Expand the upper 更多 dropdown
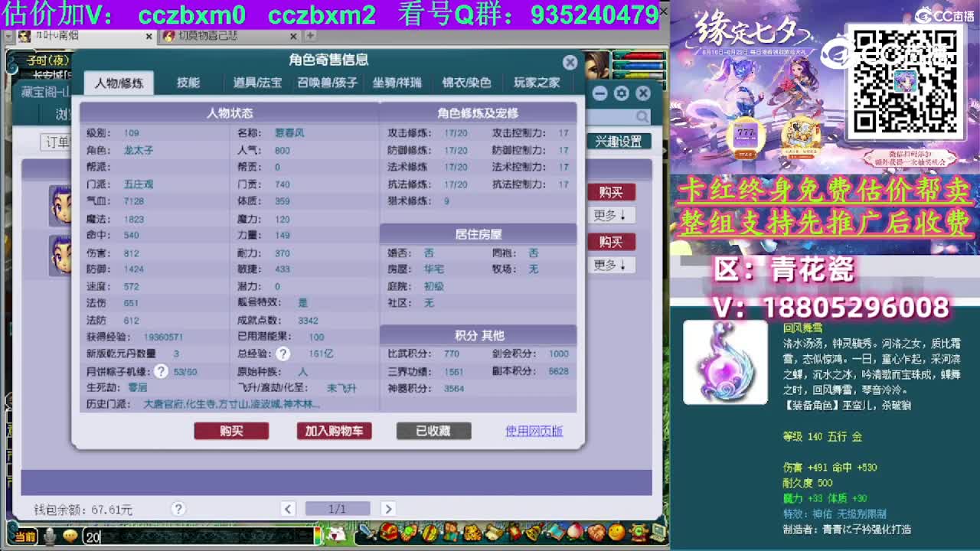 (611, 216)
